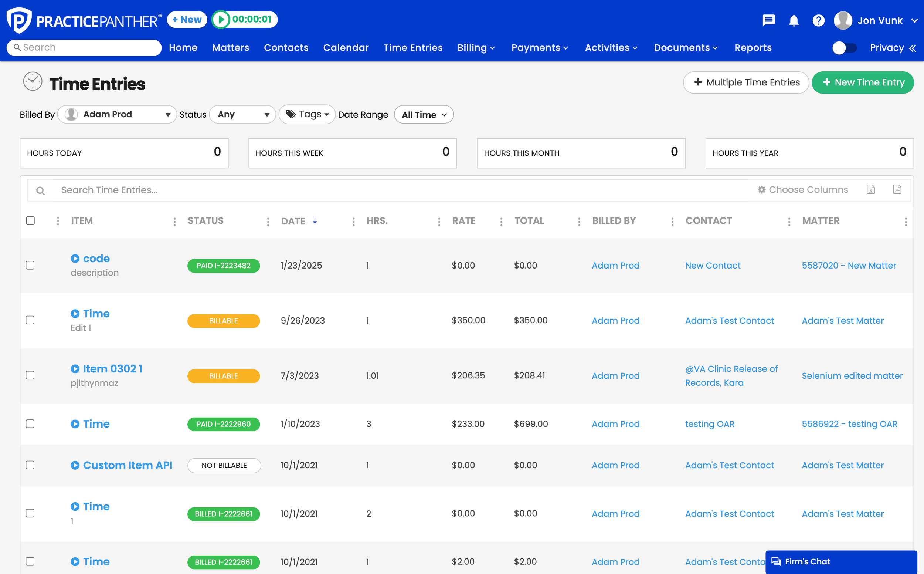Export time entries to Excel
Screen dimensions: 924x574
point(871,189)
